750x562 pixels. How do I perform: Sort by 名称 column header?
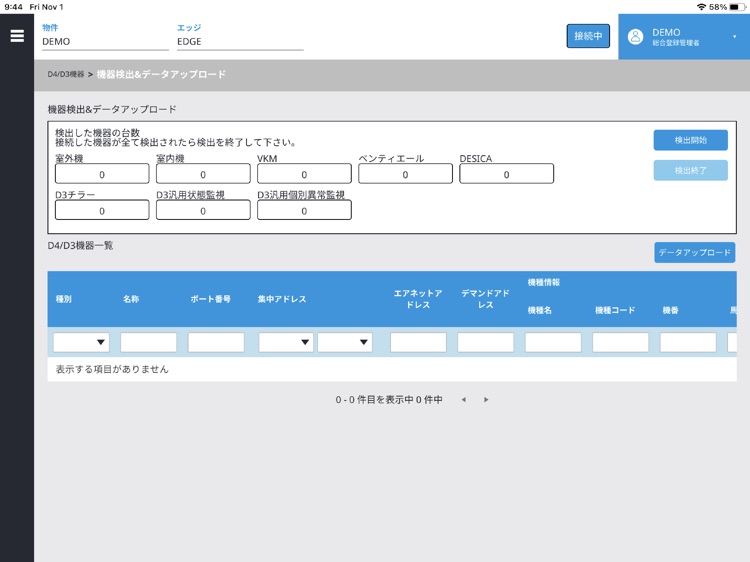131,299
